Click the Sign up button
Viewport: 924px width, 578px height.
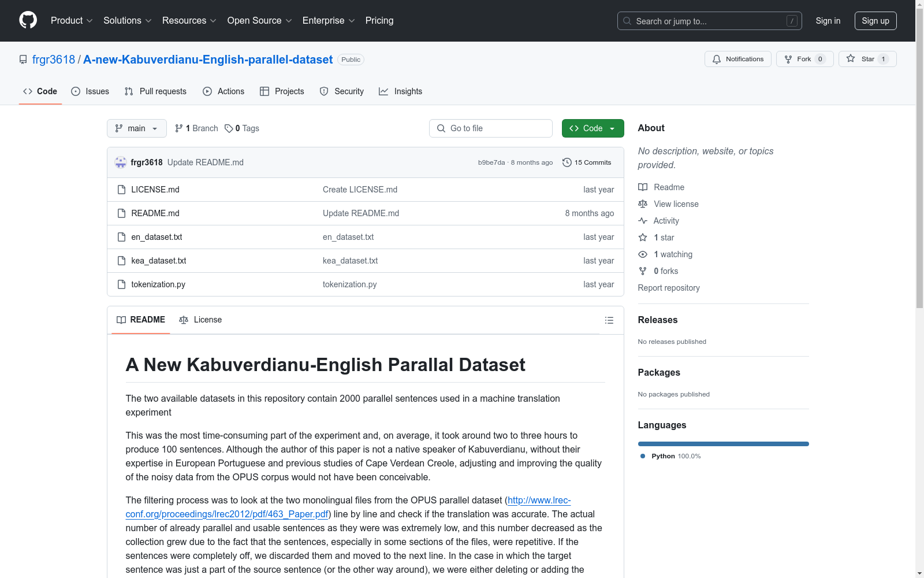pyautogui.click(x=875, y=21)
